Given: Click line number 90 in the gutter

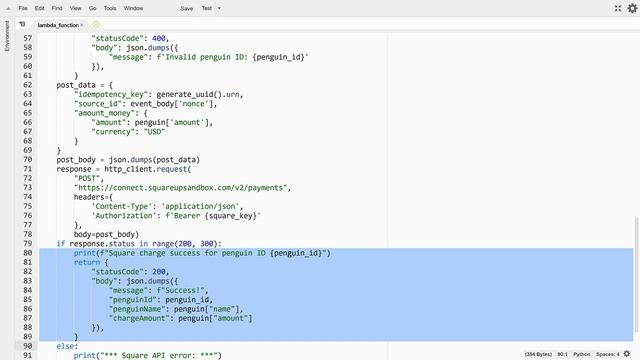Looking at the screenshot, I should coord(27,346).
